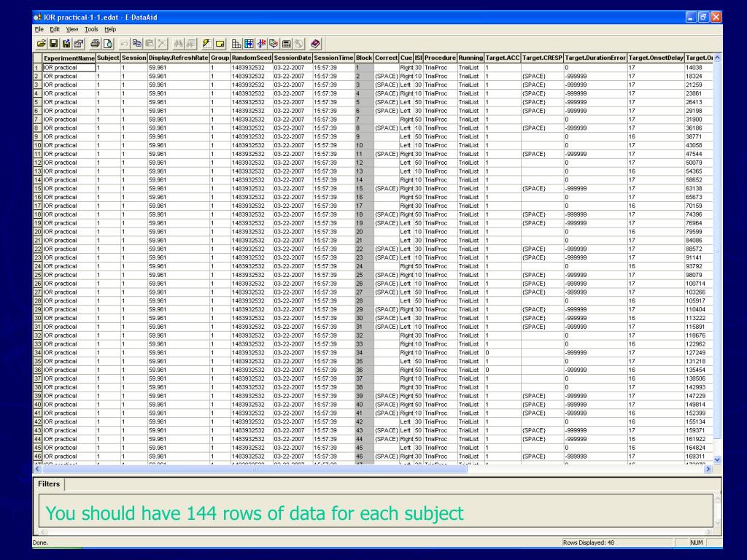Click the right arrow of horizontal scrollbar
This screenshot has width=747, height=560.
(708, 469)
